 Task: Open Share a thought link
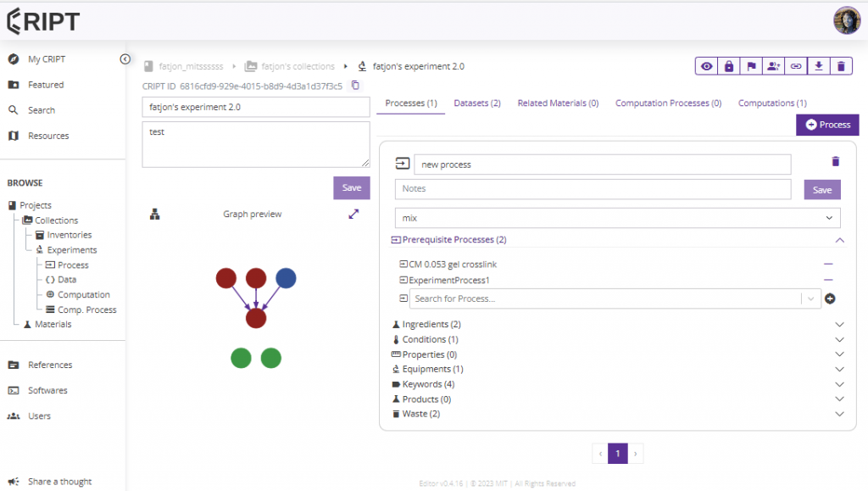(x=60, y=482)
